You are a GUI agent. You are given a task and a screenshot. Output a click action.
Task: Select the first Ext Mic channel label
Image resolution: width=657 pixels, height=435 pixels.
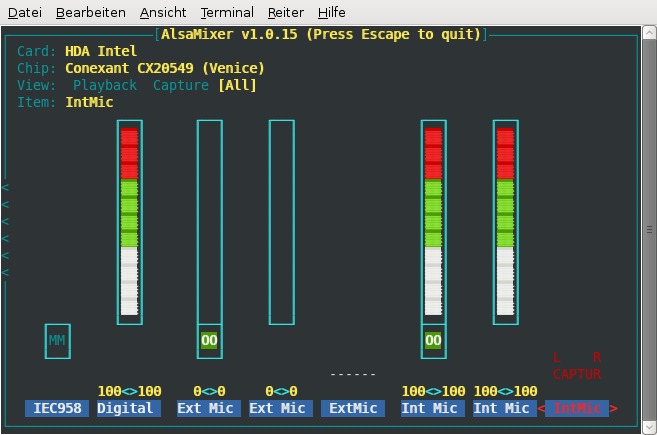click(x=209, y=408)
